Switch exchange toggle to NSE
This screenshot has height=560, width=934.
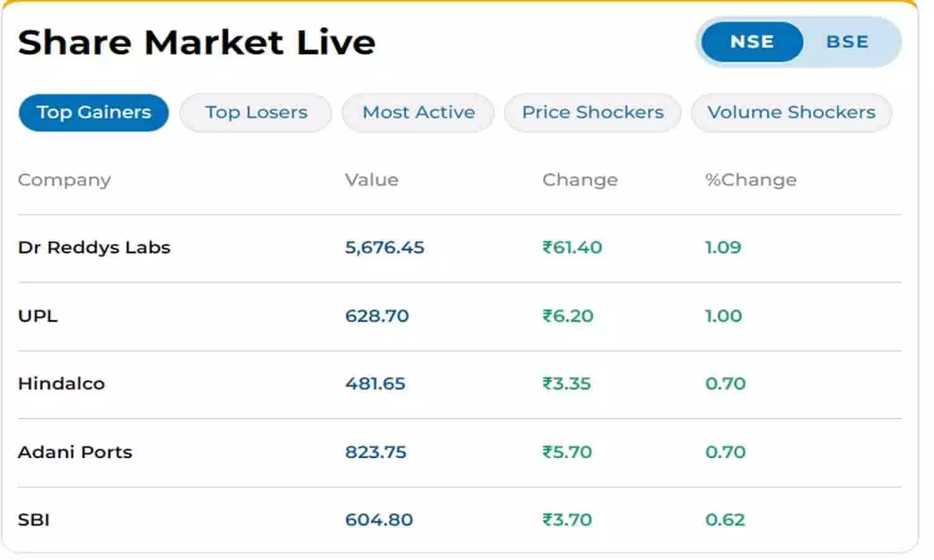point(752,42)
